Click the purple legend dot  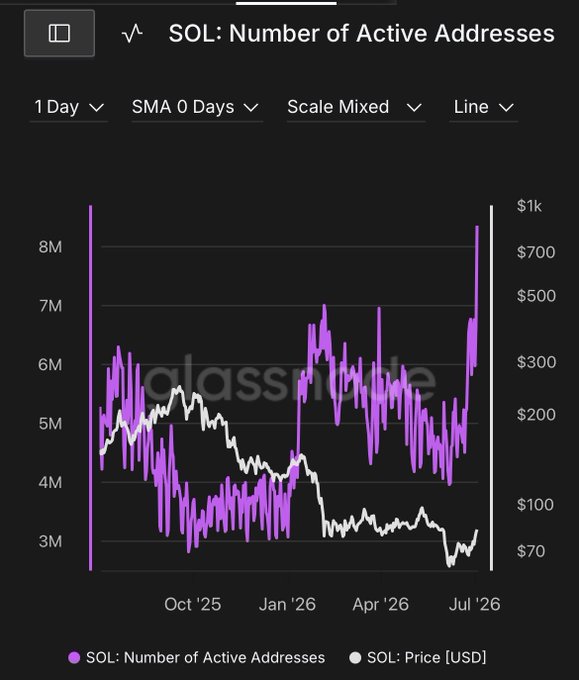[x=74, y=658]
